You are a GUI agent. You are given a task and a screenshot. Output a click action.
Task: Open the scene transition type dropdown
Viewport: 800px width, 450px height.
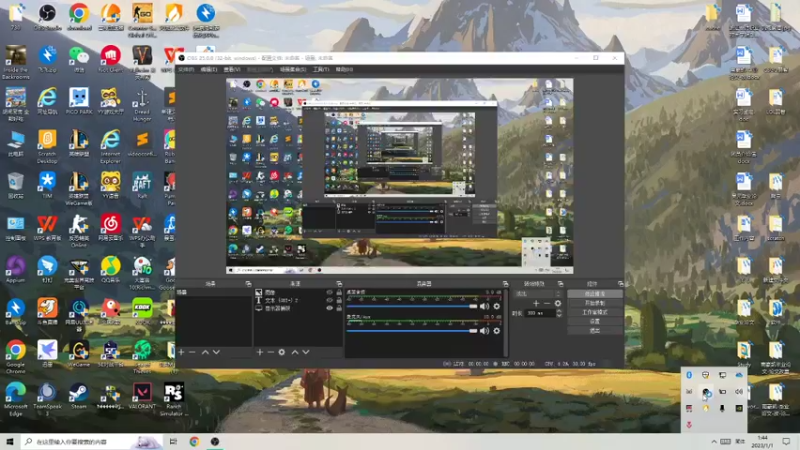click(538, 294)
